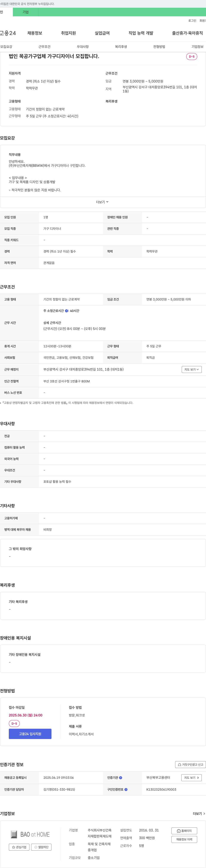This screenshot has height=868, width=206.
Task: Click 중소기업 company size value
Action: point(94,858)
